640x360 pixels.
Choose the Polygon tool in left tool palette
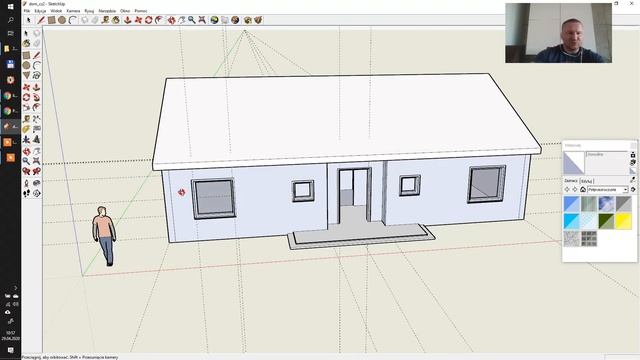click(x=27, y=76)
